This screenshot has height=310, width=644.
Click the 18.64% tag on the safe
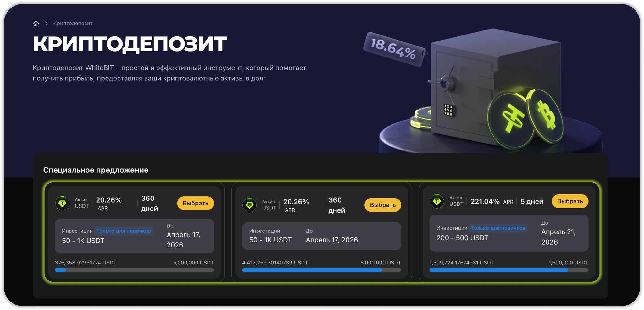coord(393,49)
